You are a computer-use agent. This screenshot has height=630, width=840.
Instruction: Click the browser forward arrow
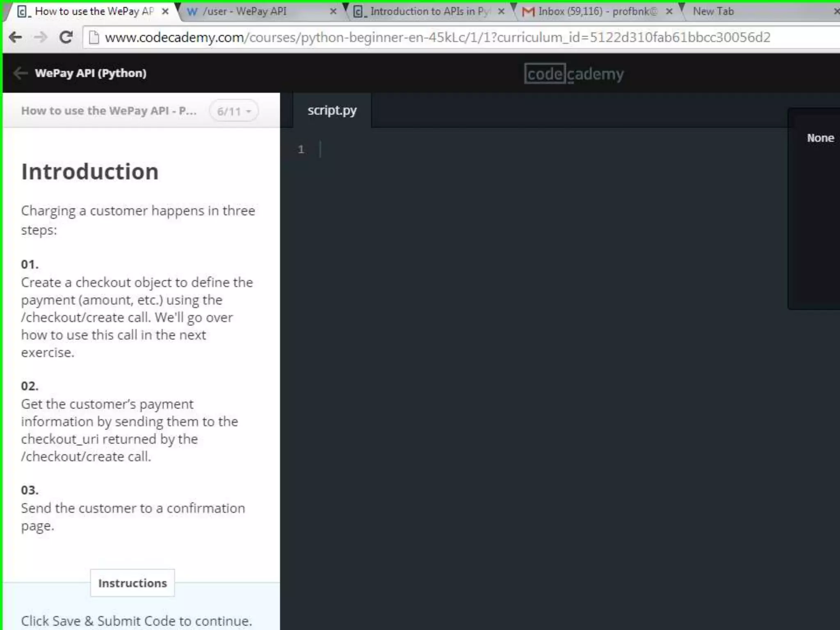[x=40, y=37]
